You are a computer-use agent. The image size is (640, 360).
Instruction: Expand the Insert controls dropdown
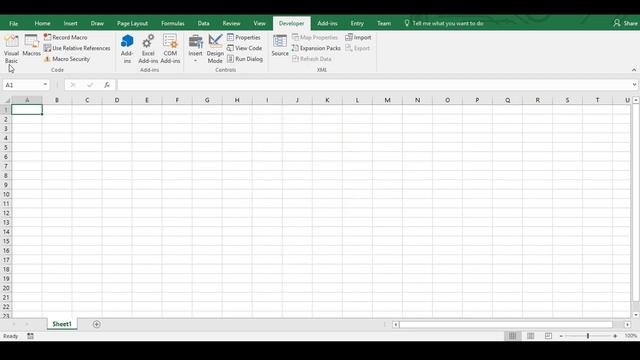click(x=196, y=49)
